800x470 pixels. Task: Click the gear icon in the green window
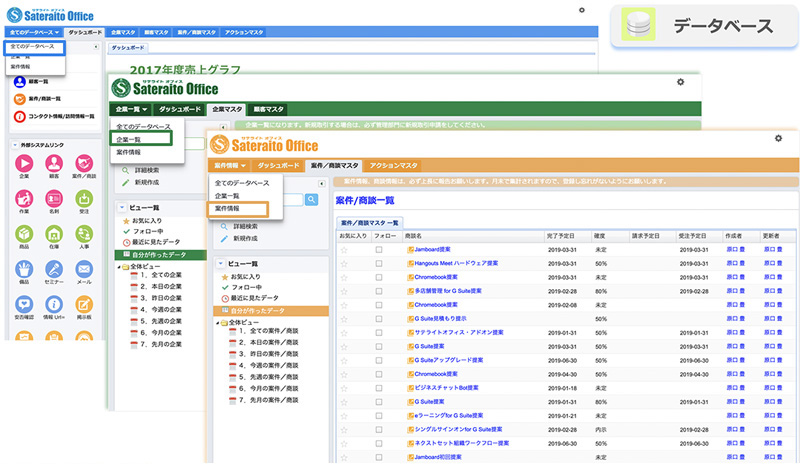coord(680,82)
